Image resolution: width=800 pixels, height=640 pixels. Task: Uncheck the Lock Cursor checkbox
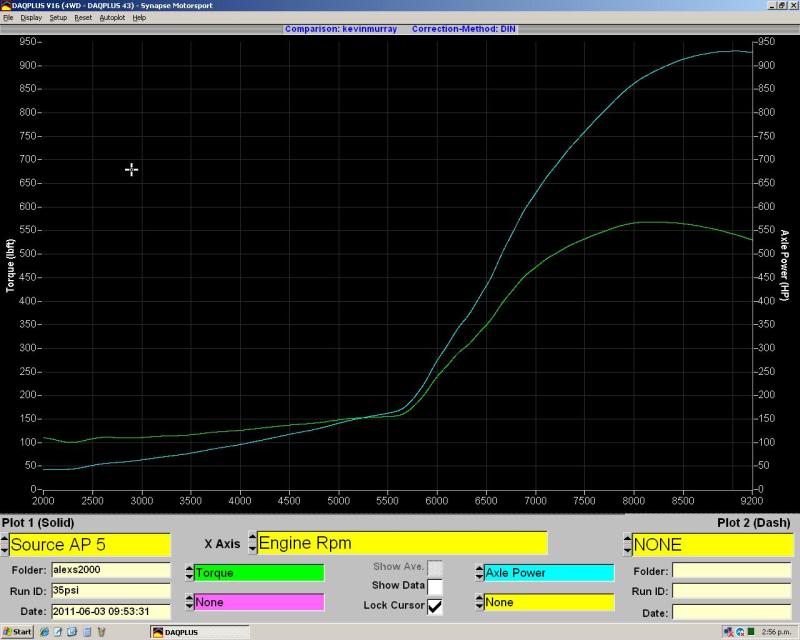click(x=435, y=606)
